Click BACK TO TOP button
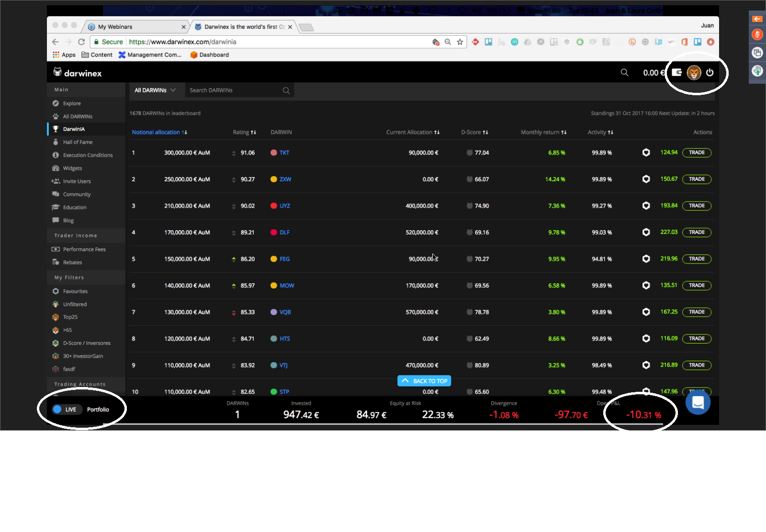 tap(424, 381)
